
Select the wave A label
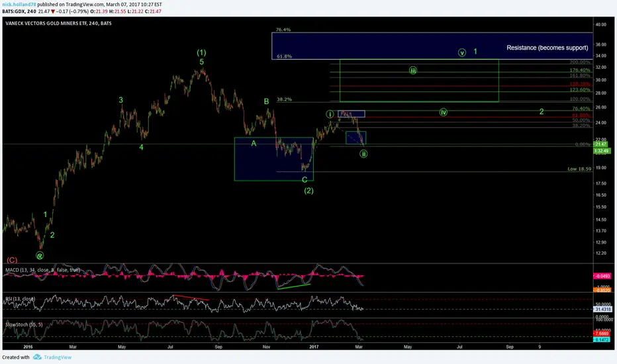tap(254, 144)
